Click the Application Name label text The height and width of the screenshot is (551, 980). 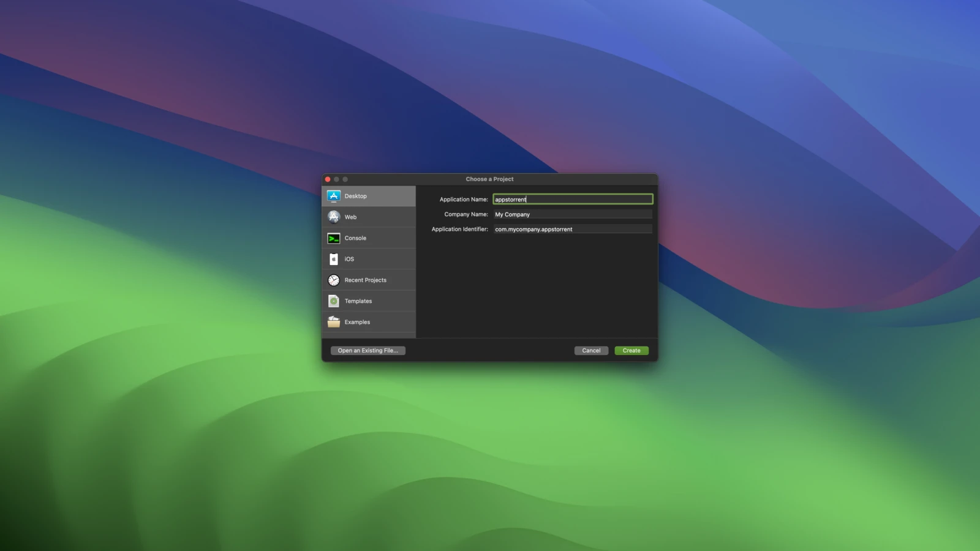click(x=464, y=200)
